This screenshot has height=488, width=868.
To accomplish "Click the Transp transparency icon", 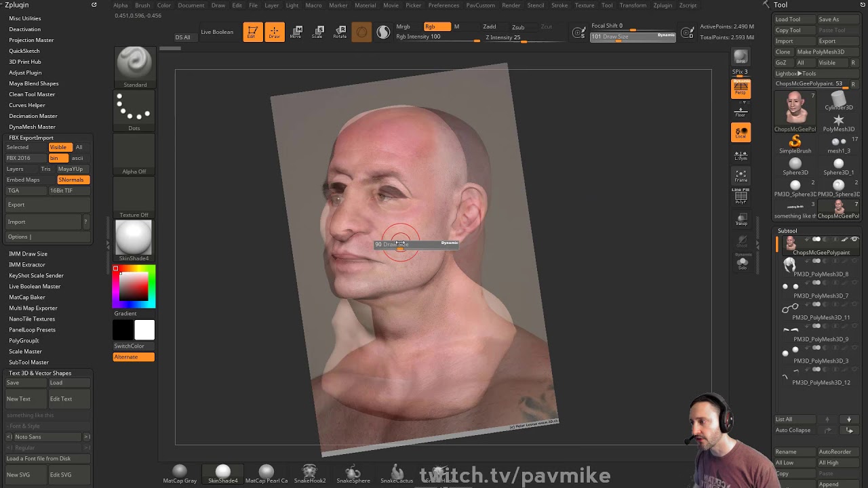I will tap(741, 220).
